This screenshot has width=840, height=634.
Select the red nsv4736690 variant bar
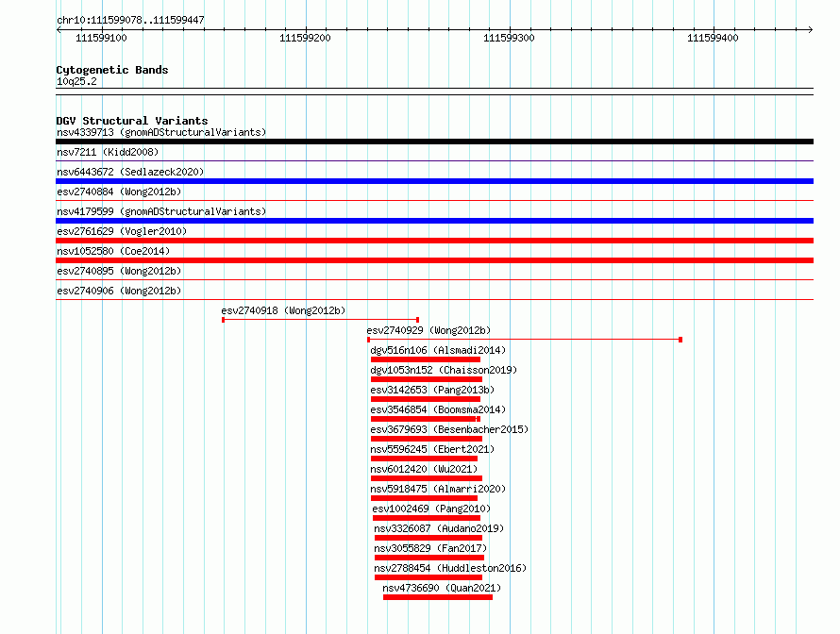click(438, 597)
